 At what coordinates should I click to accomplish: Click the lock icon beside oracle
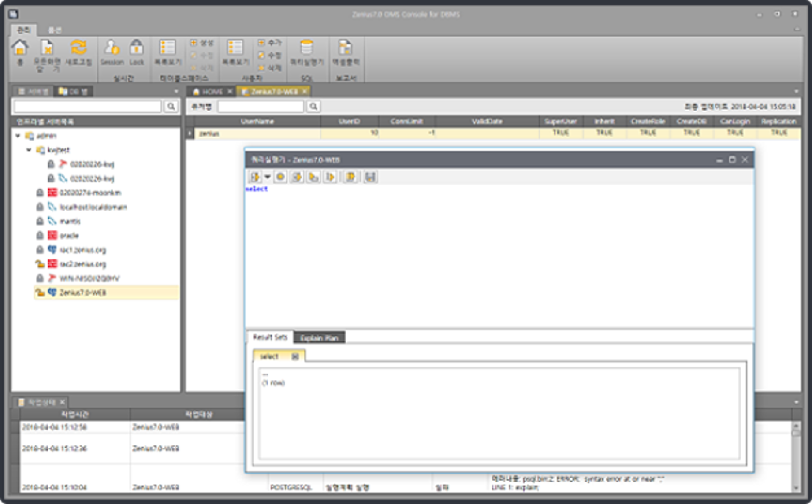[x=40, y=235]
